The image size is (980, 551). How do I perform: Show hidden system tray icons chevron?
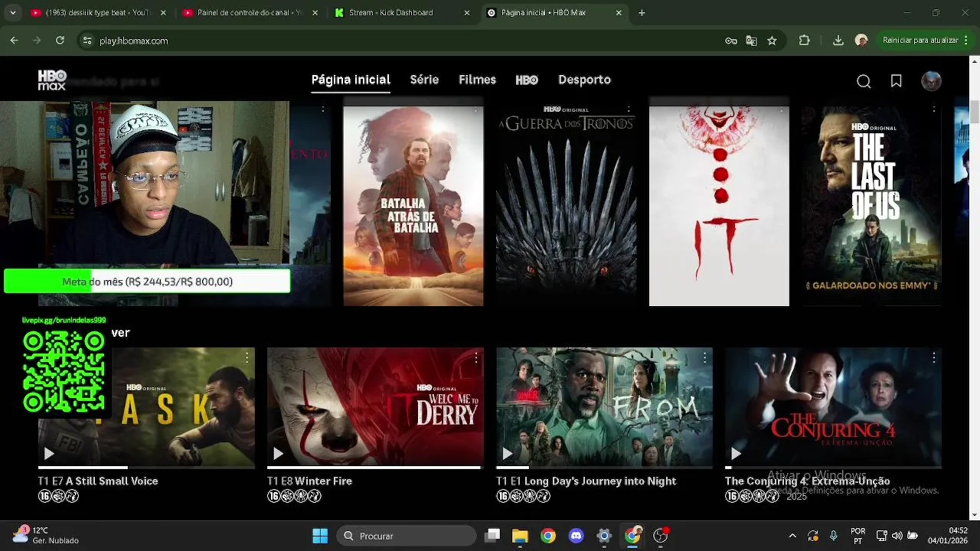[792, 536]
